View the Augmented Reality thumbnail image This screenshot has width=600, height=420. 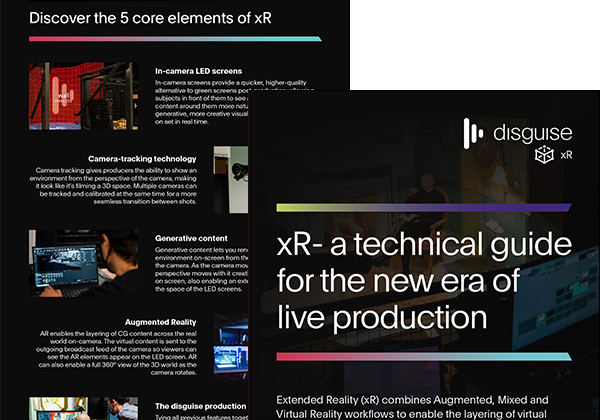tap(230, 345)
